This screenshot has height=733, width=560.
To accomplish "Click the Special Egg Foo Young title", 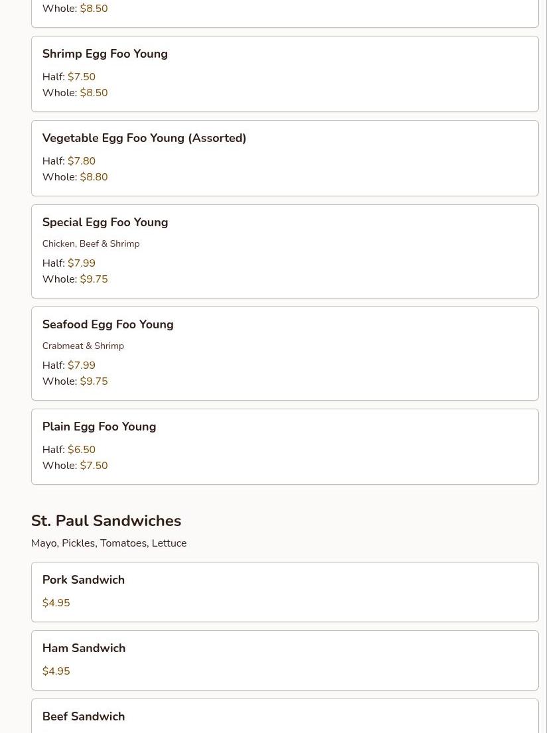I will click(105, 222).
